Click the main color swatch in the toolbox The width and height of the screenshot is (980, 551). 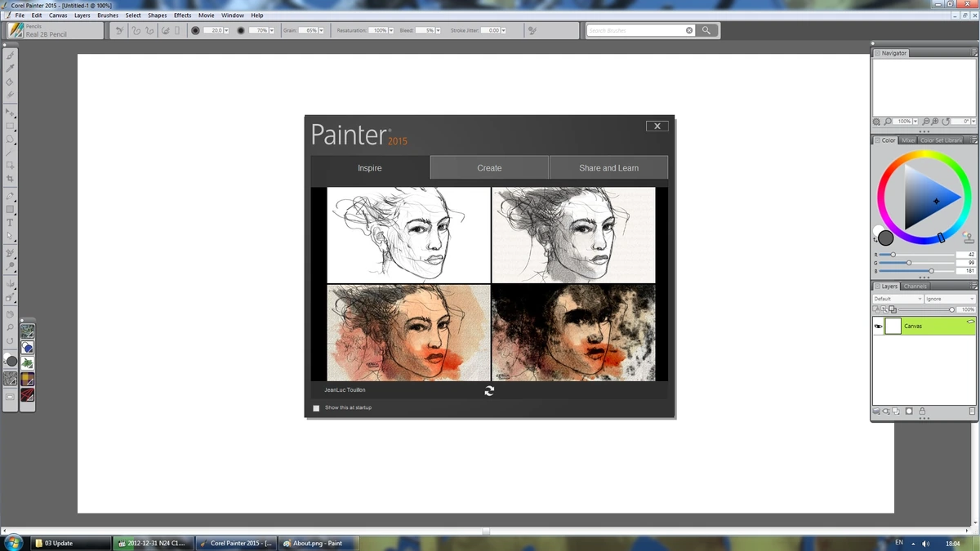tap(11, 361)
